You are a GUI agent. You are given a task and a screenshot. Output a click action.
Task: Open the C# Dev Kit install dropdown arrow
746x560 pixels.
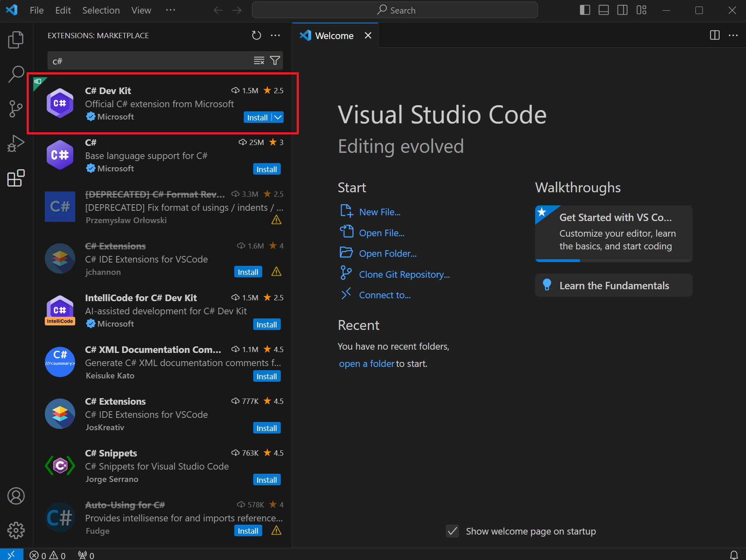pos(278,117)
